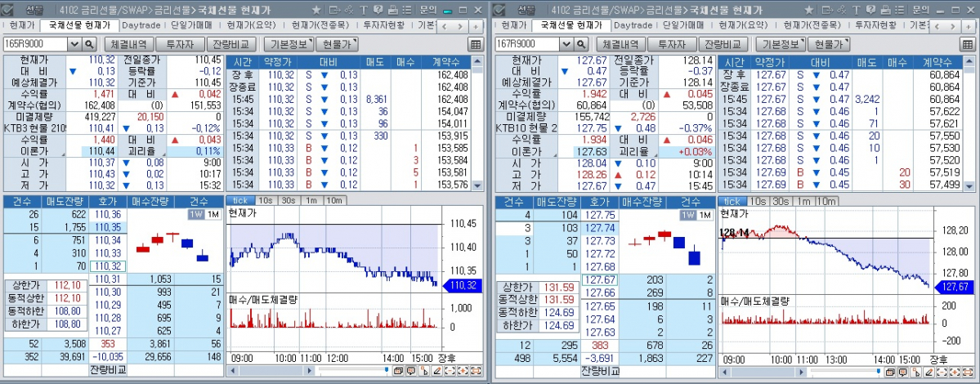Switch to 현재가(요약) tab in right window
The width and height of the screenshot is (980, 384).
pos(743,25)
